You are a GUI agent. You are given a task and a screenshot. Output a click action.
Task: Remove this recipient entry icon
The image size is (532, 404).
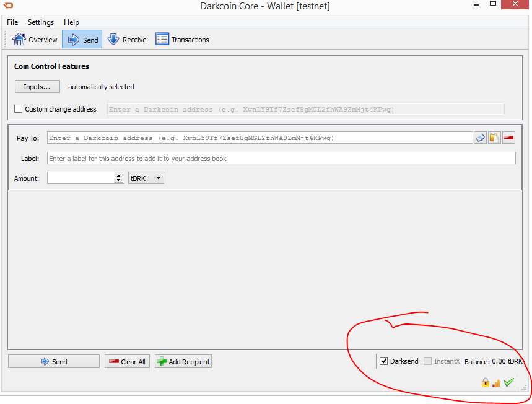click(x=508, y=138)
